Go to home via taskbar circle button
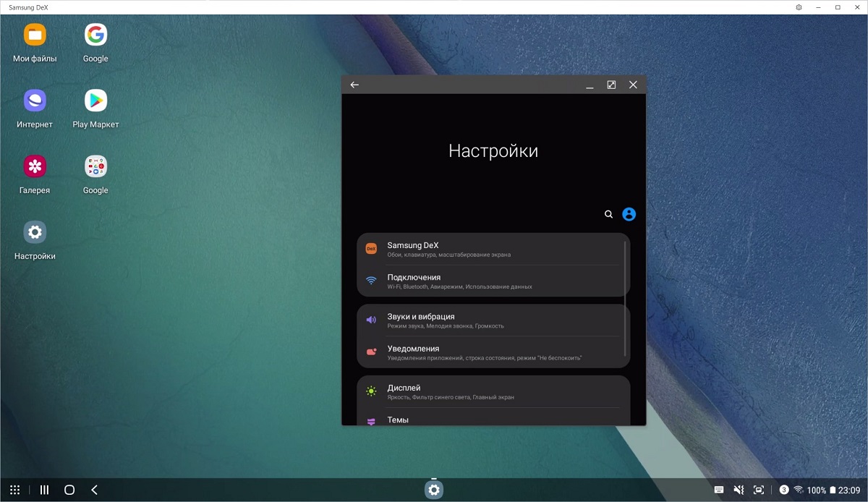Viewport: 868px width, 502px height. [69, 490]
